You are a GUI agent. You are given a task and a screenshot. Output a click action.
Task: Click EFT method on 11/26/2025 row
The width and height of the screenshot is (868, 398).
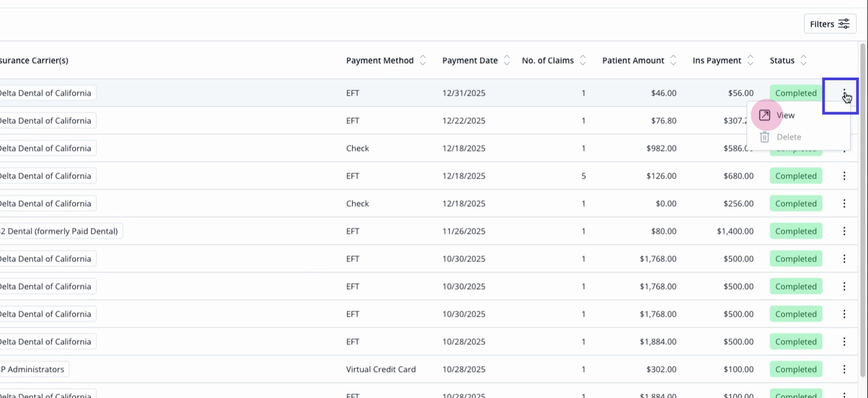[353, 231]
